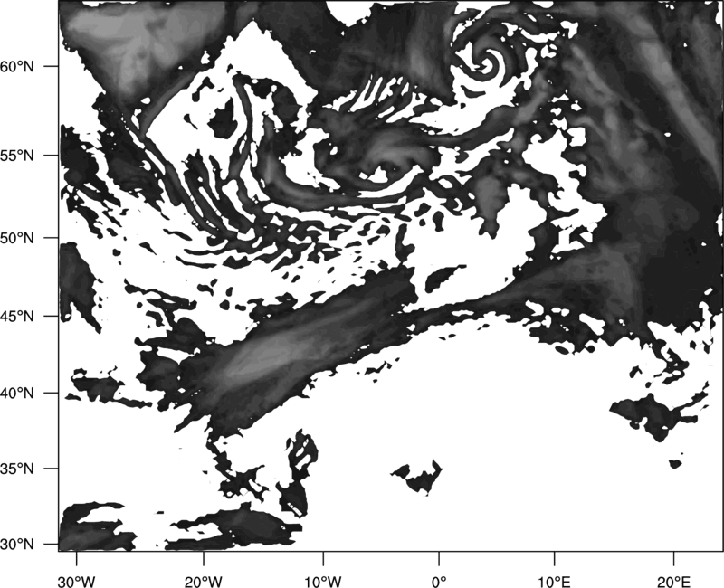Click the 45°N latitude label
Screen dimensions: 724x588
(17, 317)
